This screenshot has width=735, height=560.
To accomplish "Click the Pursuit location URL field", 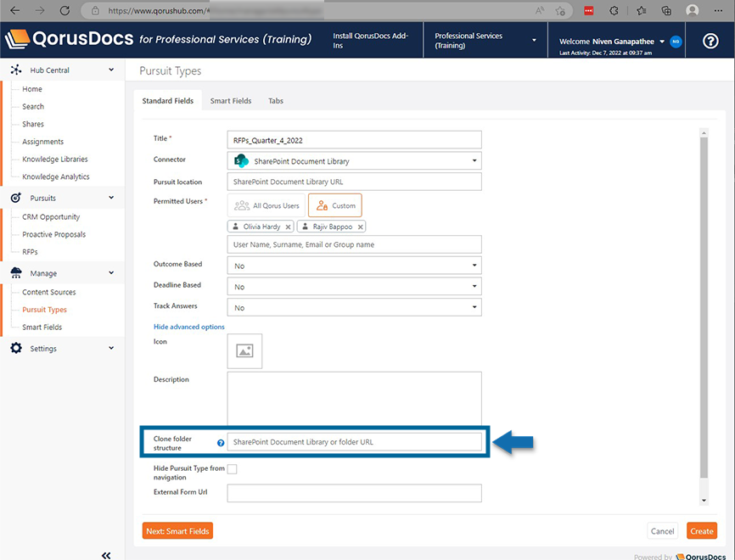I will [x=355, y=182].
